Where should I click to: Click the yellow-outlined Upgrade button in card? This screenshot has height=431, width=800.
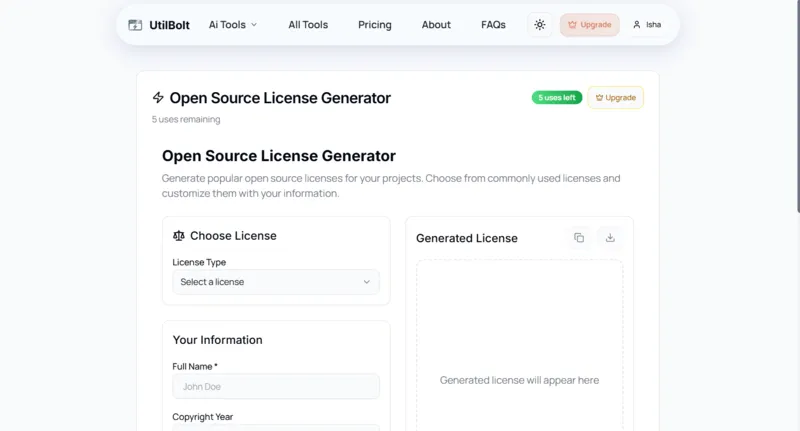pos(616,97)
